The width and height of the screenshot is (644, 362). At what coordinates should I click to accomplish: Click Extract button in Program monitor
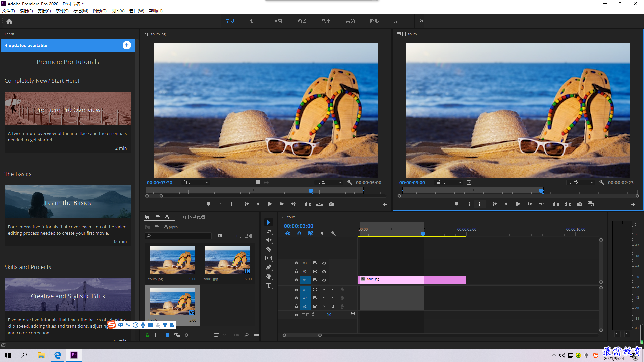568,204
